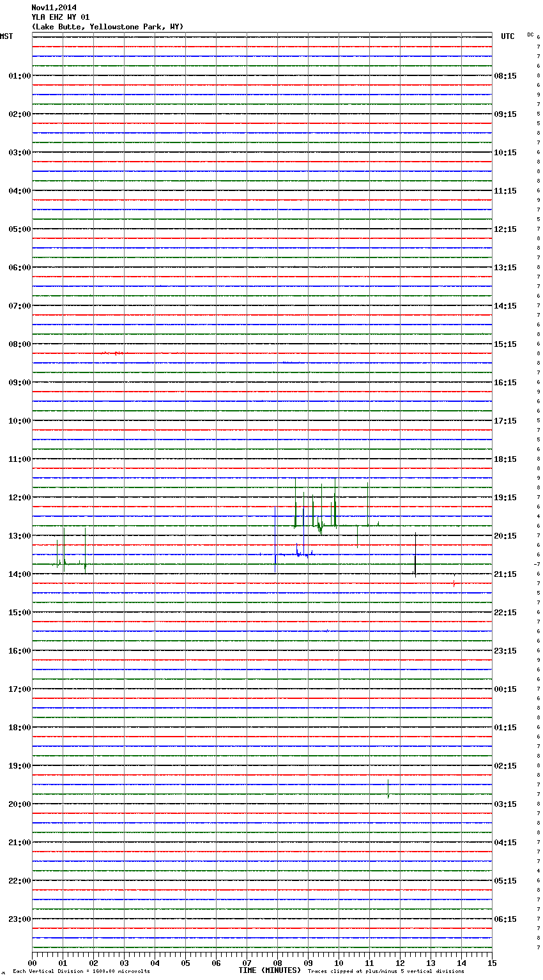Click the 18:15 UTC time label
543x980 pixels.
505,459
